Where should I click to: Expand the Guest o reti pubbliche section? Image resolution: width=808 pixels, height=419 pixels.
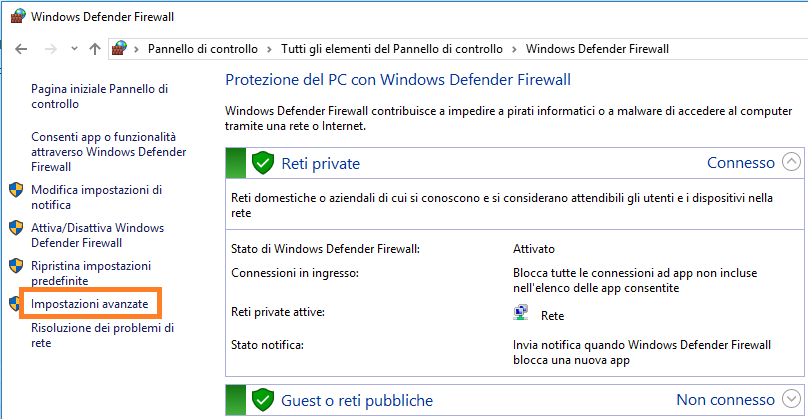click(791, 399)
